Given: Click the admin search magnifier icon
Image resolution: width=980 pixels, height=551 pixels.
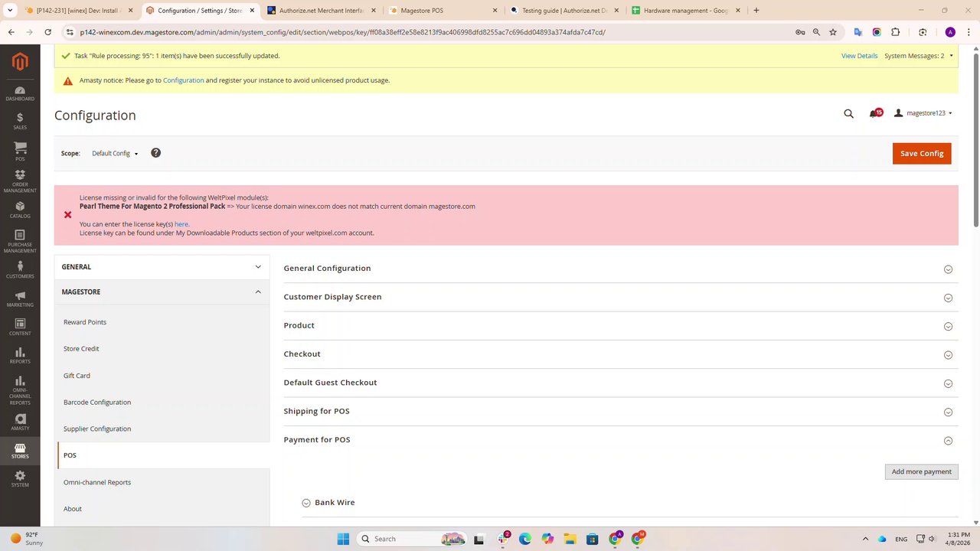Looking at the screenshot, I should [x=848, y=113].
